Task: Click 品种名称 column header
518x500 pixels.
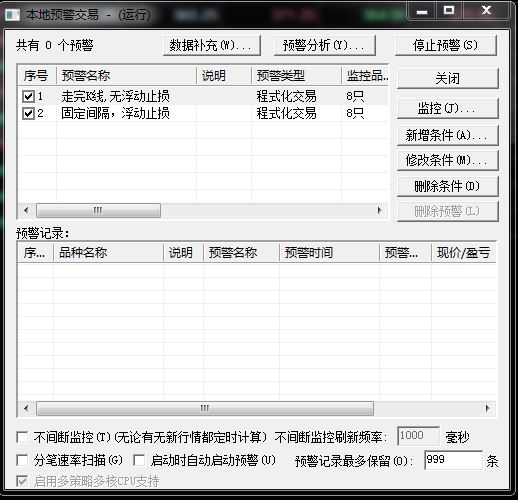Action: [108, 253]
